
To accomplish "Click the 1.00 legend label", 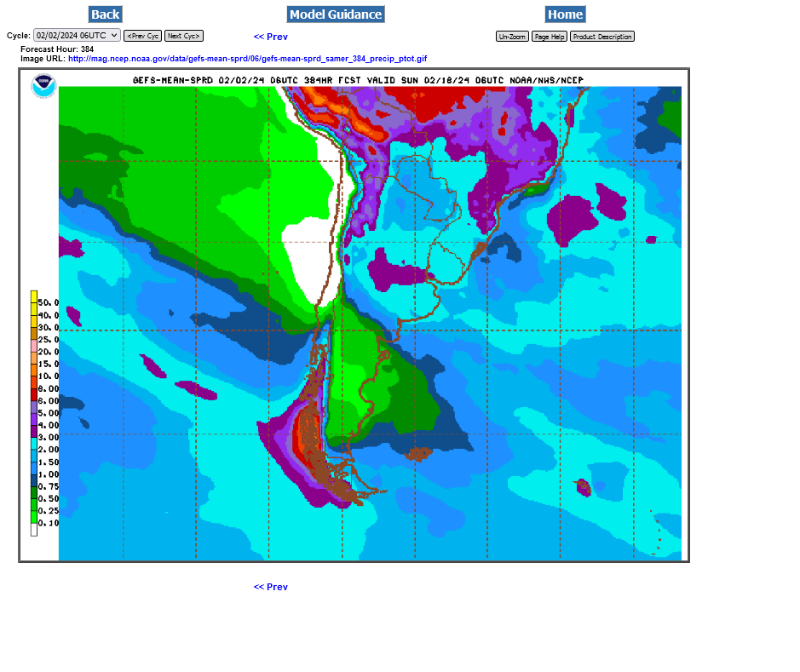I will [x=49, y=474].
